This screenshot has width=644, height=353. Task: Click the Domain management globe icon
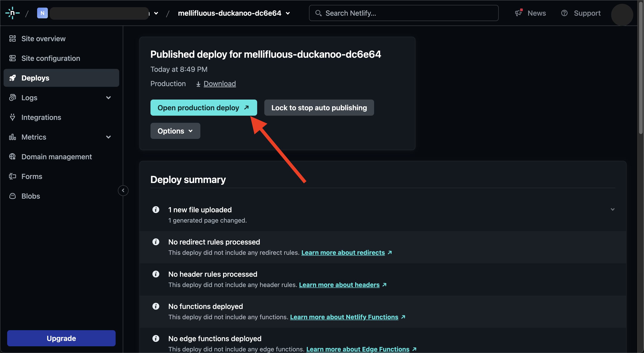click(13, 157)
